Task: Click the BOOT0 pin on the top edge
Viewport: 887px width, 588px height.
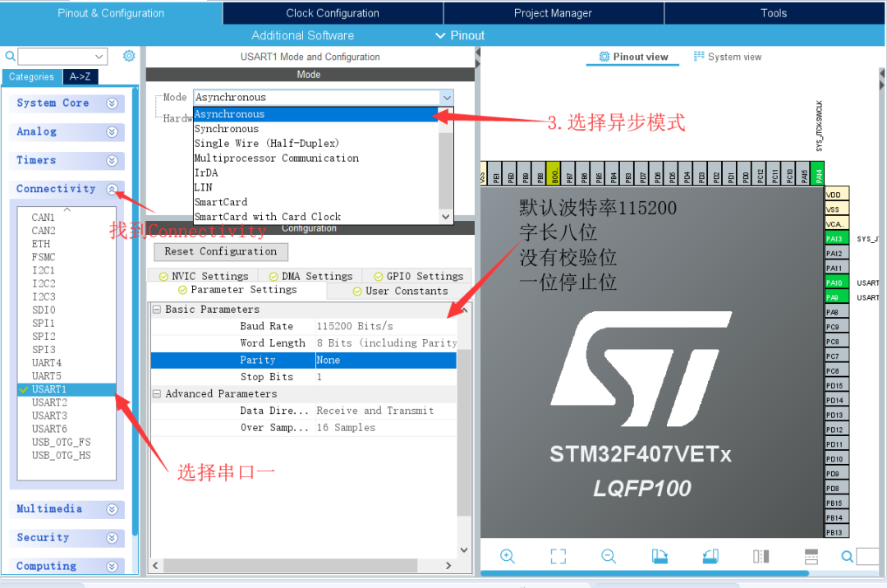Action: (554, 173)
